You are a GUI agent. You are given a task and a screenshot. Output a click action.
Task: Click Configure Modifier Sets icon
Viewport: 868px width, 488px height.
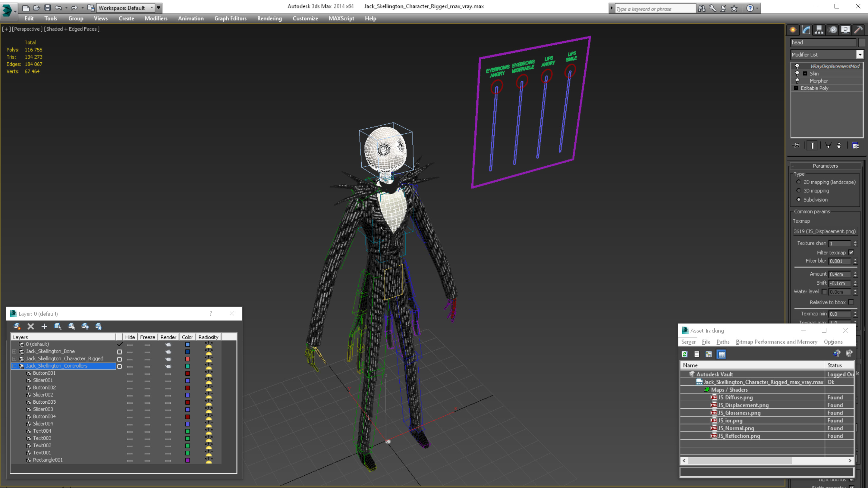pos(855,145)
